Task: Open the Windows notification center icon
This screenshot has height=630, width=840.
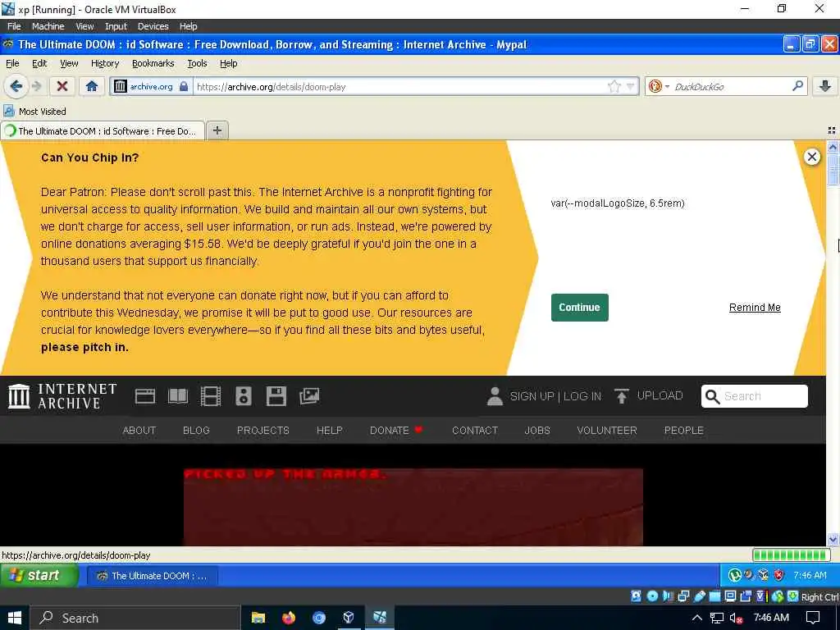Action: [x=813, y=618]
